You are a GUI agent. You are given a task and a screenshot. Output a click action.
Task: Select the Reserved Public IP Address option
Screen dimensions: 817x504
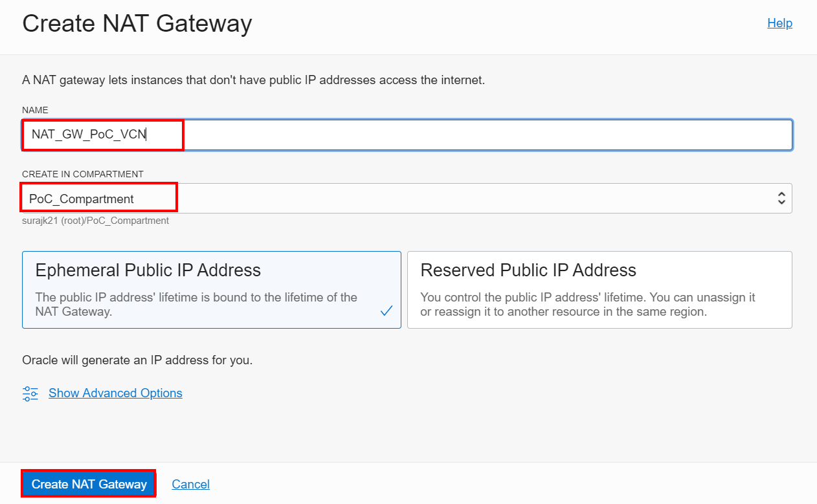pyautogui.click(x=599, y=290)
